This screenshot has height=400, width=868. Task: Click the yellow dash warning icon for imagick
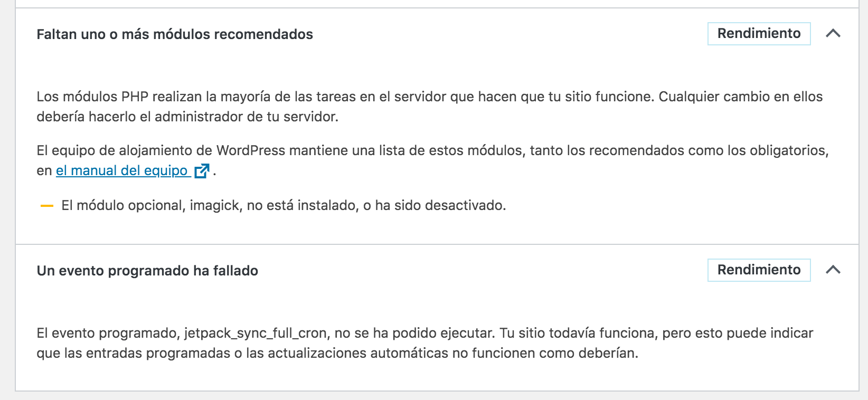[47, 206]
